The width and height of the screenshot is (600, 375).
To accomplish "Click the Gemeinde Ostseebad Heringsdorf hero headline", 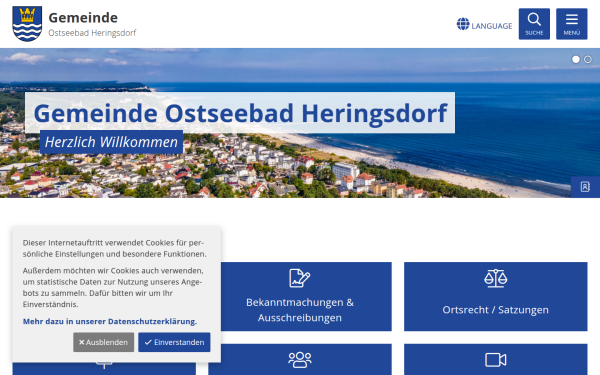I will pyautogui.click(x=240, y=113).
